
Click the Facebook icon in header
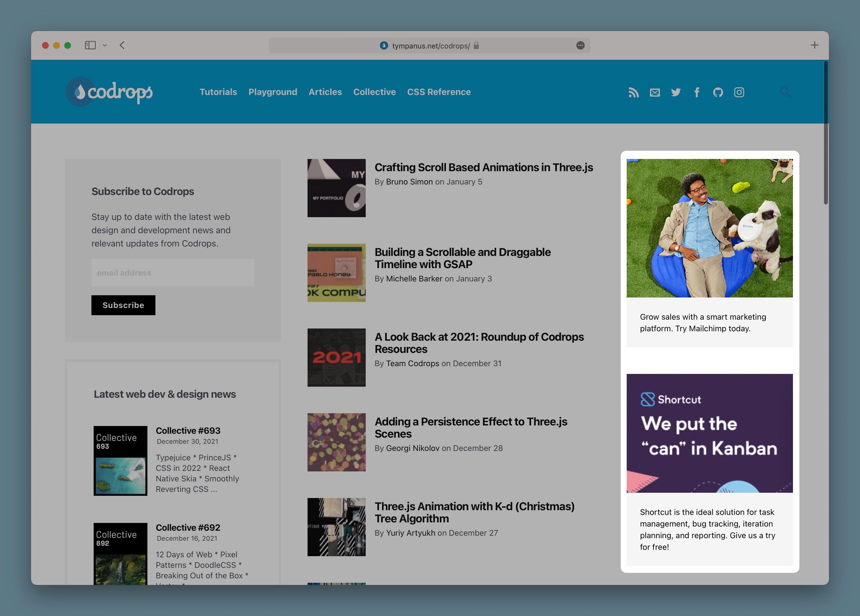(697, 93)
